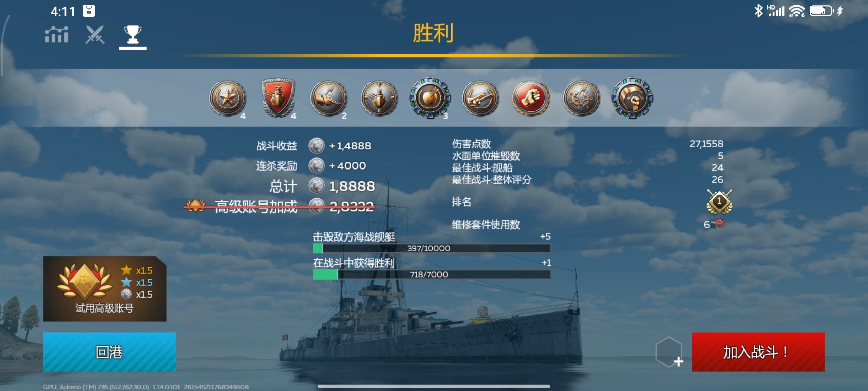
Task: Tap the 在战斗中获得胜利 progress bar
Action: click(432, 274)
